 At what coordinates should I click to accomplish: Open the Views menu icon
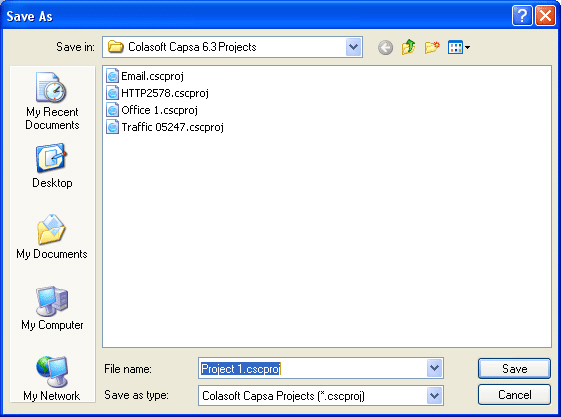[459, 47]
